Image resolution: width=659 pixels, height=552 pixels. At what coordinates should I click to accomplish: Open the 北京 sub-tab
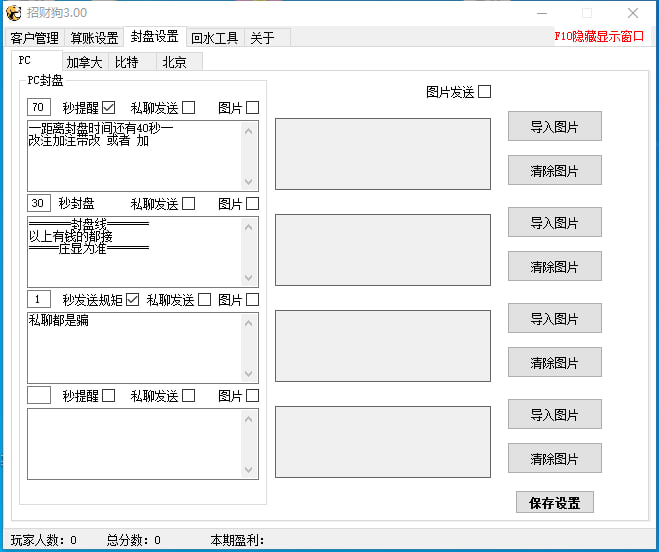pyautogui.click(x=174, y=62)
